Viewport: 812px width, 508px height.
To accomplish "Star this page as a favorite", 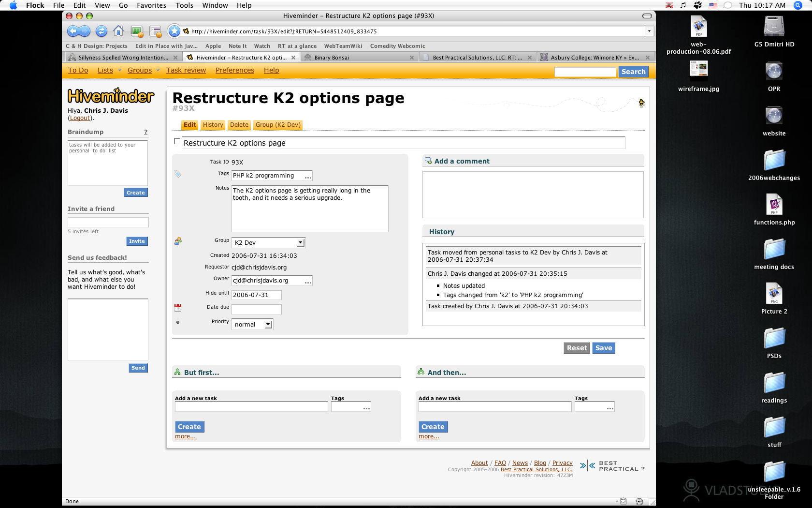I will [174, 31].
